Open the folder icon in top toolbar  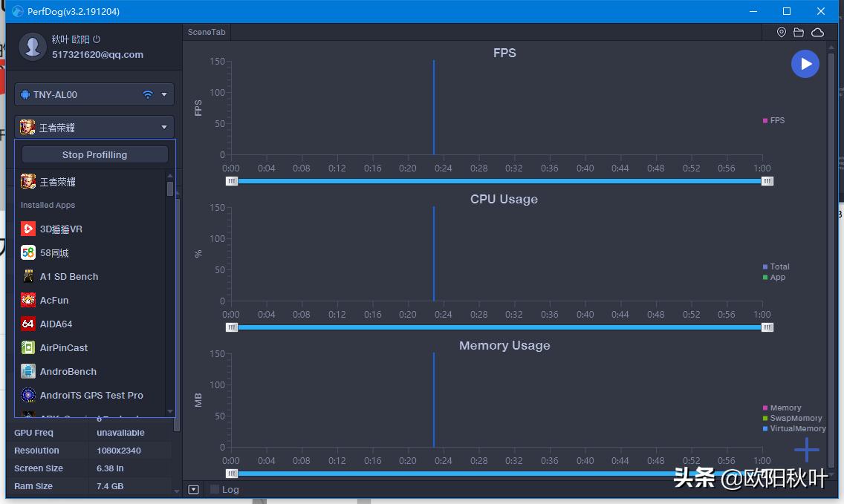[x=799, y=32]
